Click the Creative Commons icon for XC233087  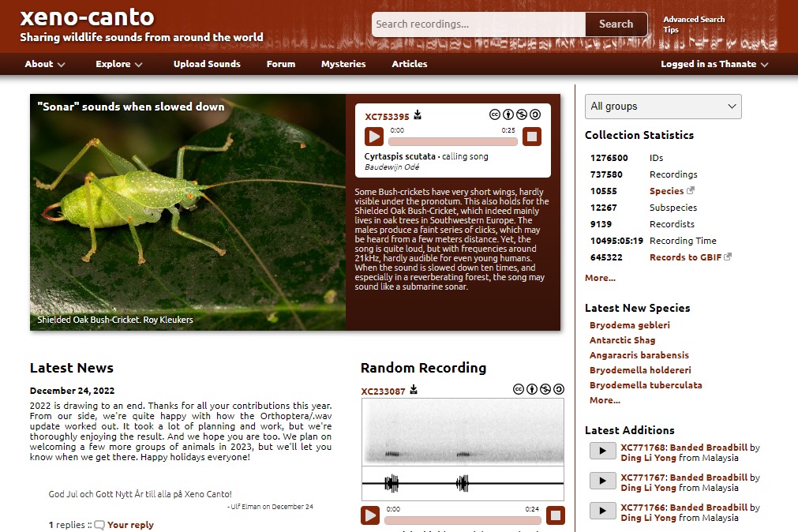point(518,389)
